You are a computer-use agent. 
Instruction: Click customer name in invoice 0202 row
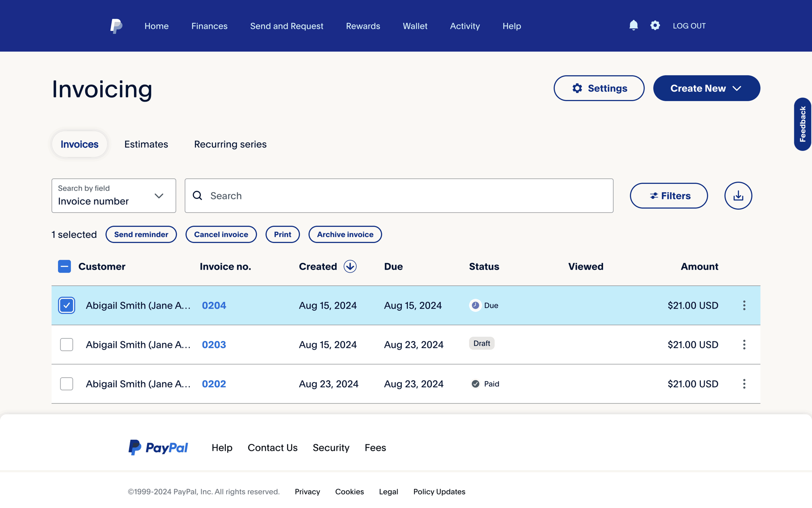(x=138, y=384)
